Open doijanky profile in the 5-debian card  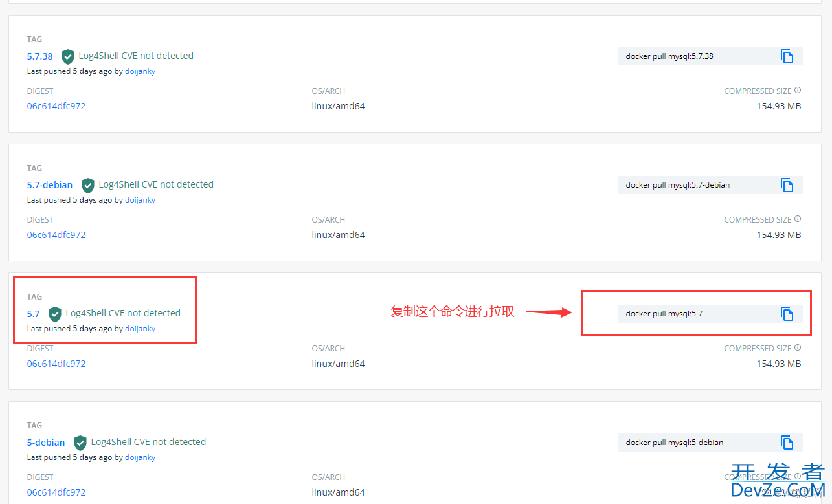pos(141,457)
